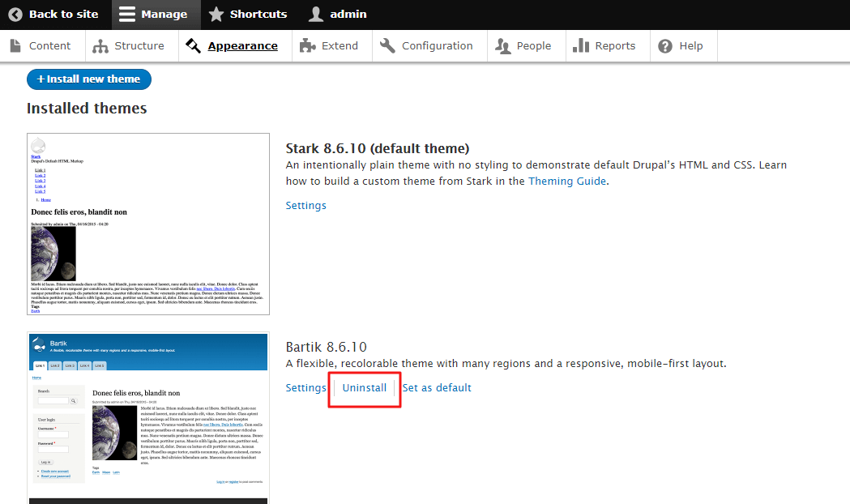Viewport: 850px width, 504px height.
Task: Open the admin account tab
Action: point(338,15)
